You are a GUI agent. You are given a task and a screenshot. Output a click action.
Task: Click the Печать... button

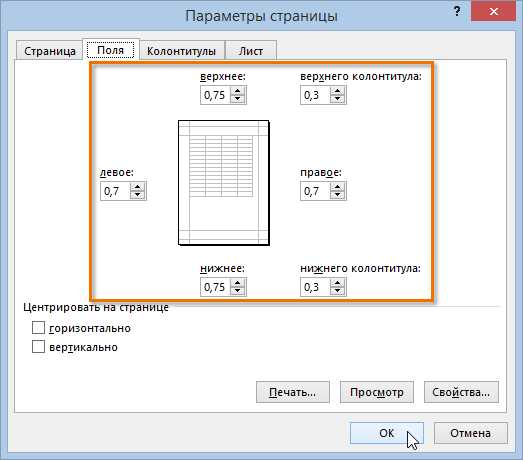pyautogui.click(x=293, y=392)
